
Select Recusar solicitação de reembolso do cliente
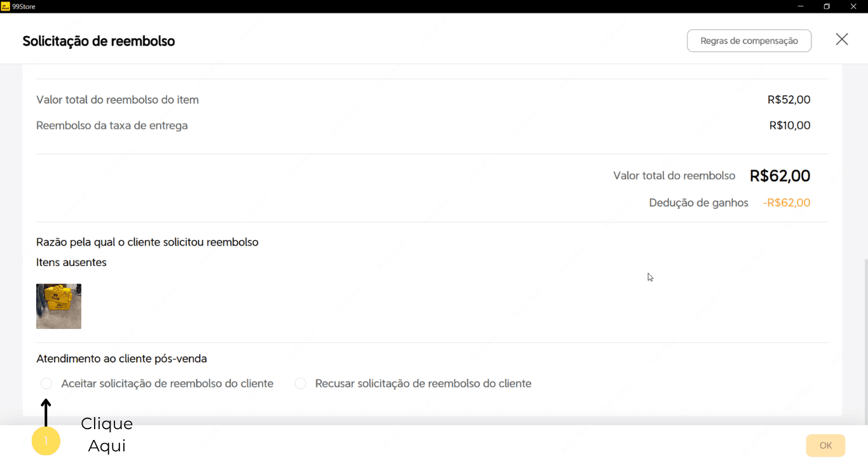(x=301, y=383)
